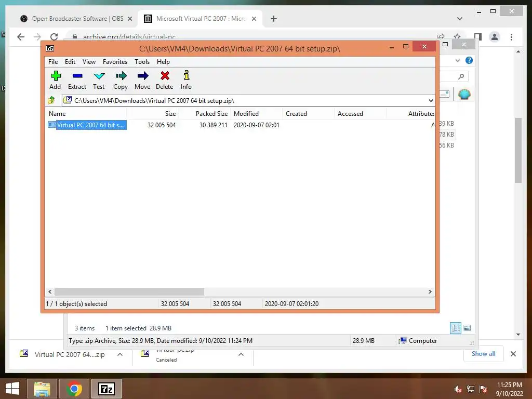Bookmark this page with the star icon

tap(457, 37)
